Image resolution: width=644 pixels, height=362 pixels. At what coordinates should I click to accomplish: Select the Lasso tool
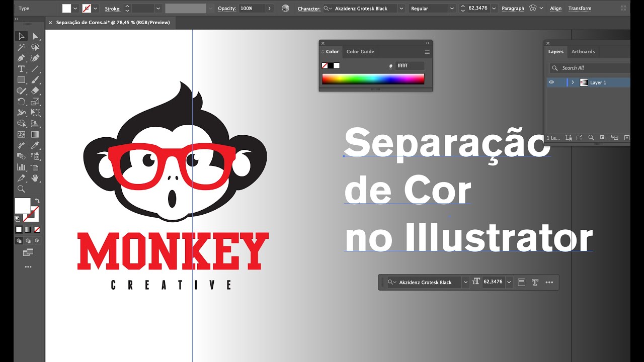(x=35, y=47)
